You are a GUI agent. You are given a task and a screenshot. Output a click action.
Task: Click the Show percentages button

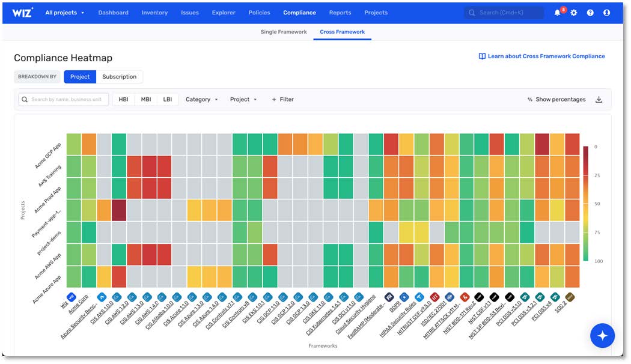click(x=556, y=100)
